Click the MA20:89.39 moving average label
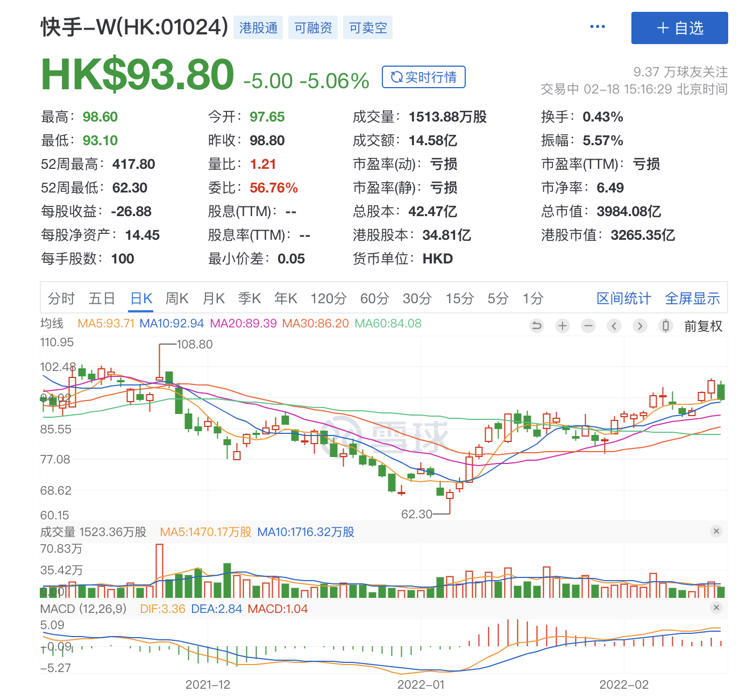Image resolution: width=754 pixels, height=700 pixels. (x=243, y=323)
